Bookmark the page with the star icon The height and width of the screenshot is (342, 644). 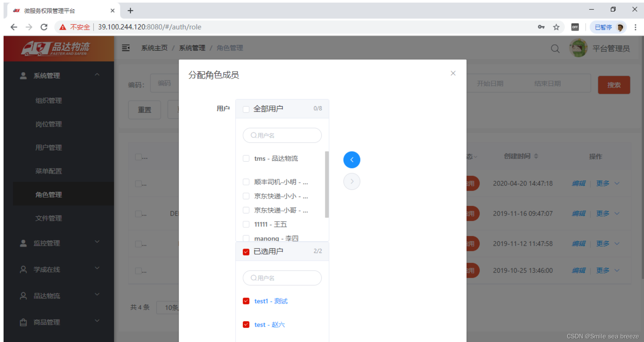click(556, 27)
